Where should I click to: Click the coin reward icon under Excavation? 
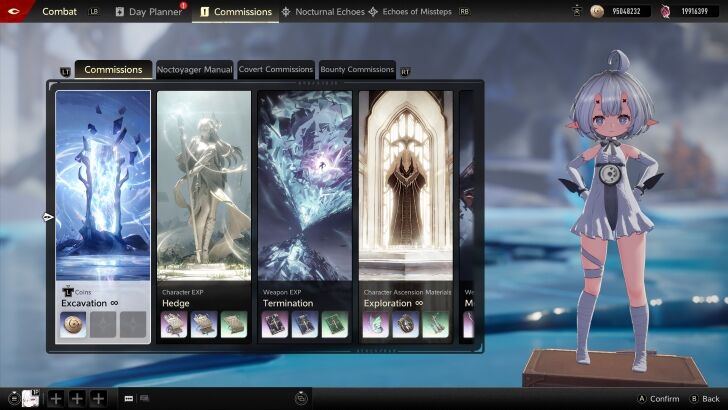73,324
